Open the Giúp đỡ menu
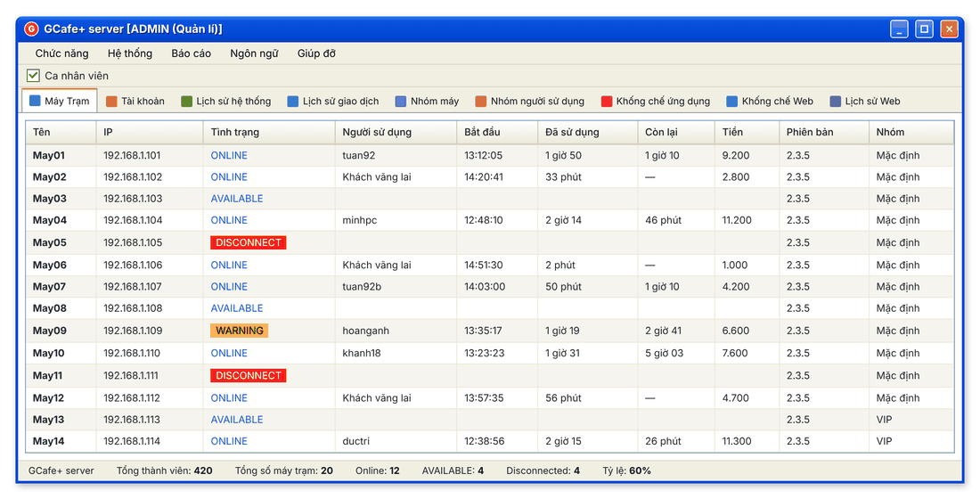Screen dimensions: 980x499 [x=316, y=53]
